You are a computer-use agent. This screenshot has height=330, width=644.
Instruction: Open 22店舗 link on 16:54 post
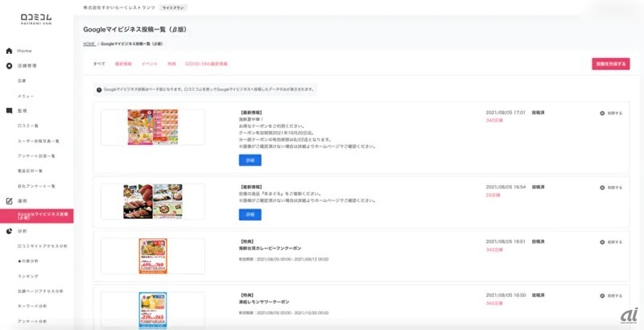tap(493, 195)
